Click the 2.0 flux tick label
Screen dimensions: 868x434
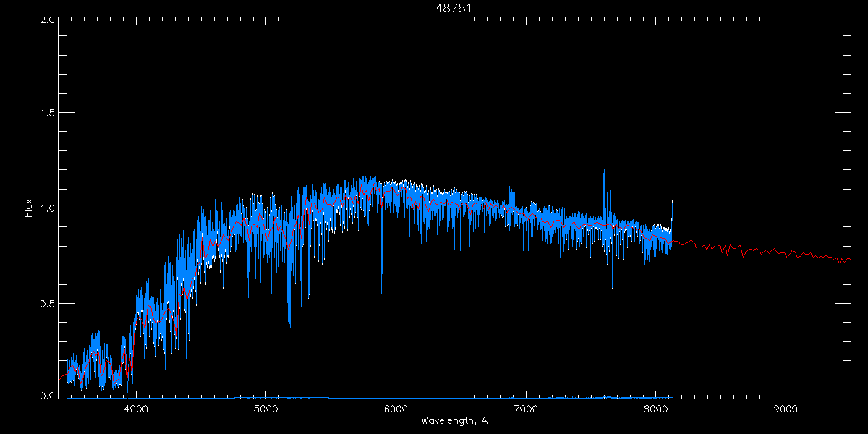(47, 20)
